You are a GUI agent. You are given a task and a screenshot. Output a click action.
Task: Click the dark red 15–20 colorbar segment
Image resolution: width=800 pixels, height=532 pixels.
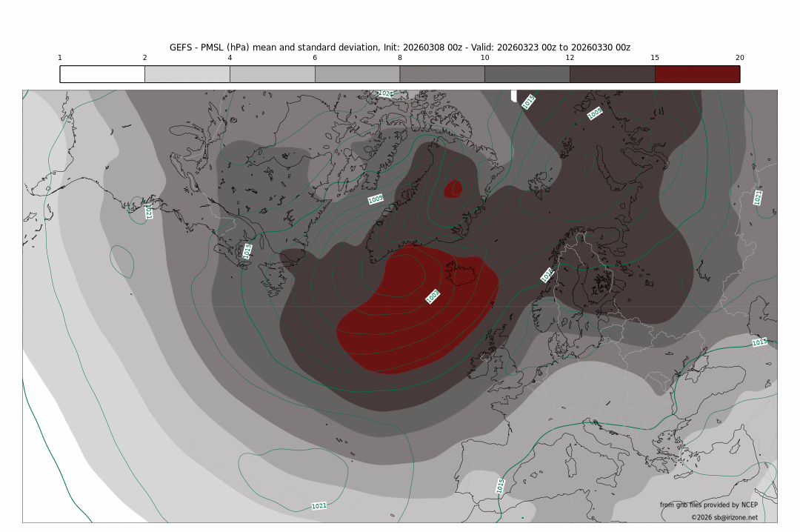tap(697, 74)
